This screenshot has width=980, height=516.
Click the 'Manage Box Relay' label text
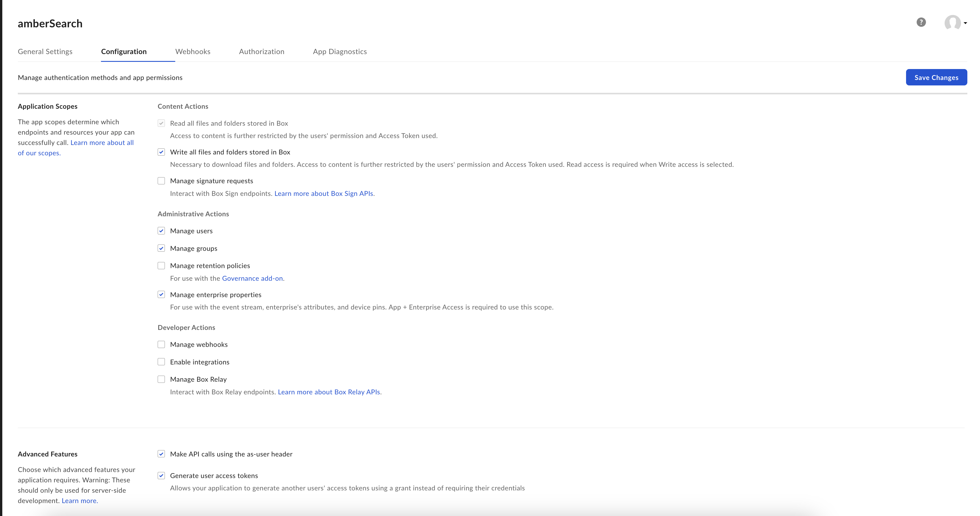(198, 379)
